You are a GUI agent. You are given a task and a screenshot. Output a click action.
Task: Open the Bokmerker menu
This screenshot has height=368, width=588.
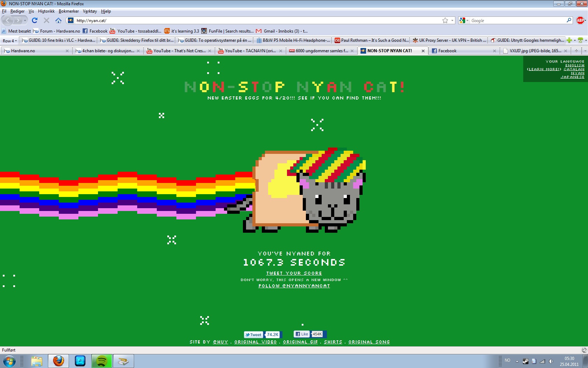click(x=69, y=11)
